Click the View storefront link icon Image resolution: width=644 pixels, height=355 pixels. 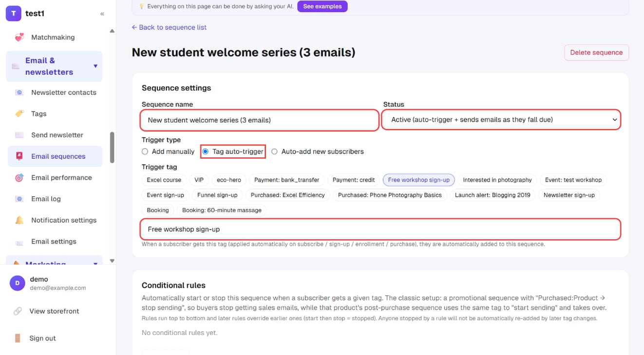click(18, 311)
